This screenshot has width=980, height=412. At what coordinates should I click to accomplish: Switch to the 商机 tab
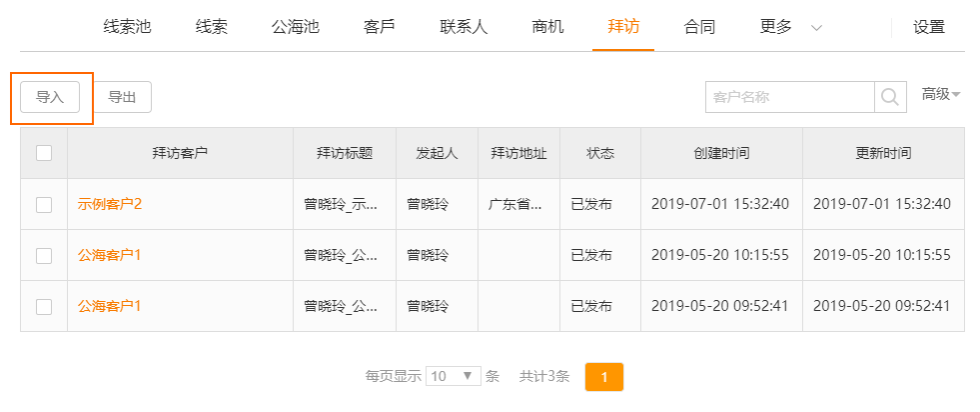(x=547, y=27)
